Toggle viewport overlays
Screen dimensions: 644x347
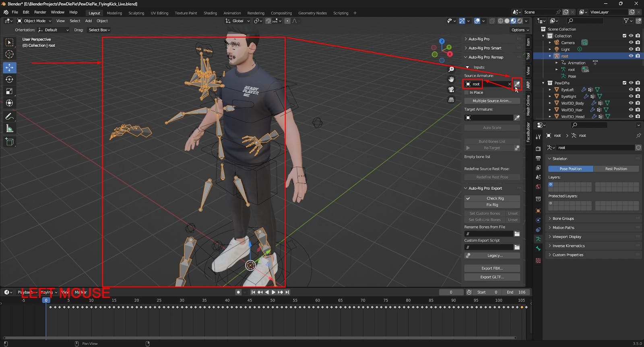coord(477,21)
